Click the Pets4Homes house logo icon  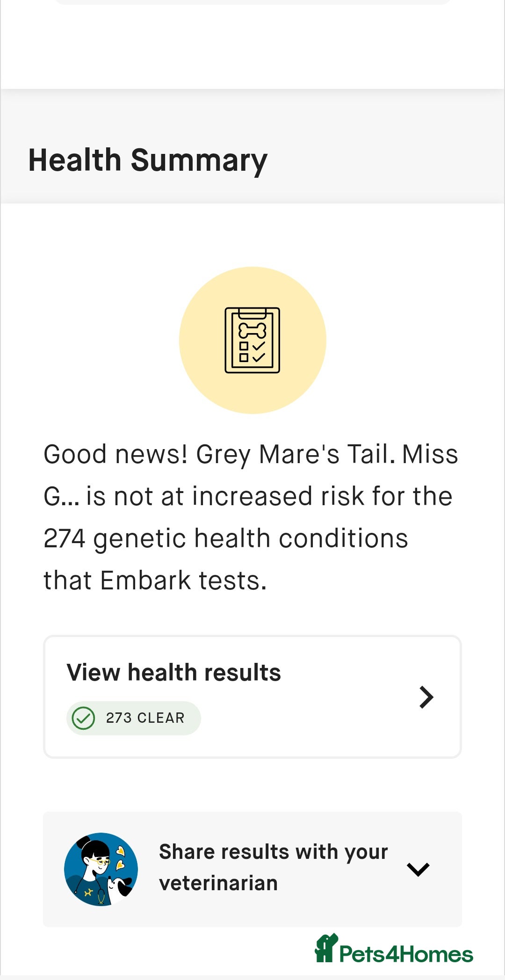coord(326,948)
